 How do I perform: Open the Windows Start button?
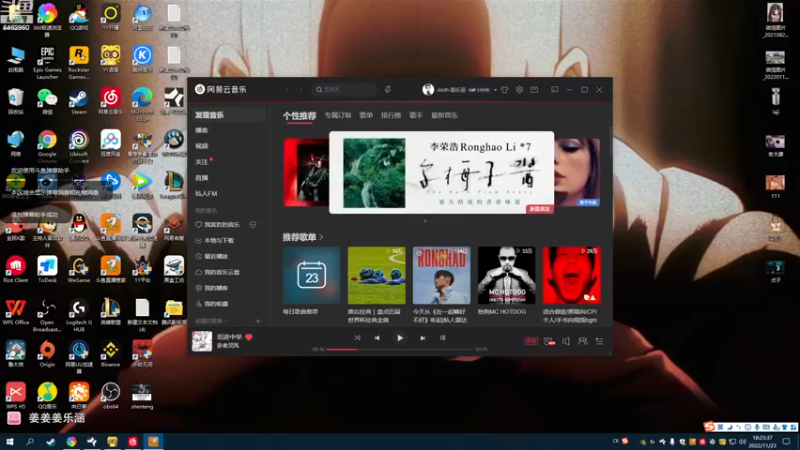click(9, 442)
